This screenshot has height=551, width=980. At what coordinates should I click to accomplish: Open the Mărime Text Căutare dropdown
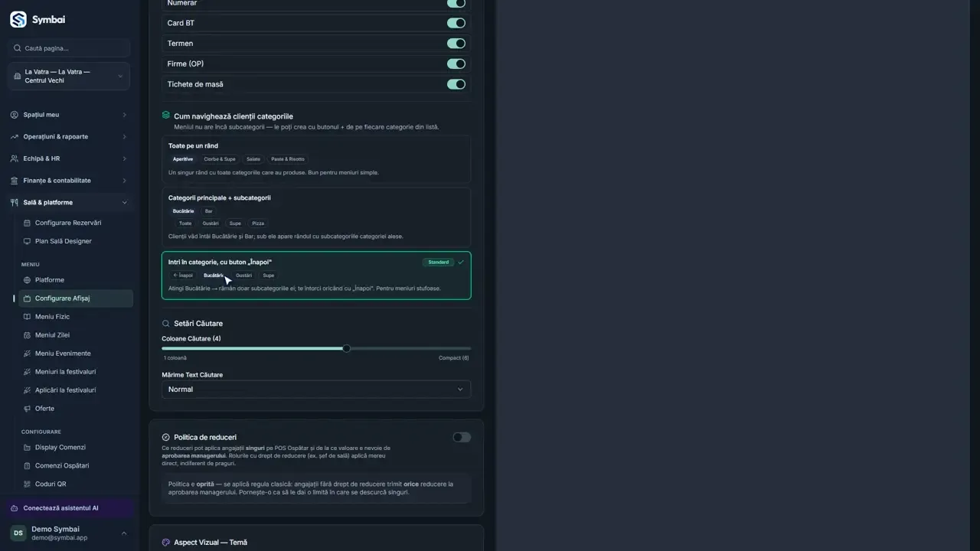316,390
